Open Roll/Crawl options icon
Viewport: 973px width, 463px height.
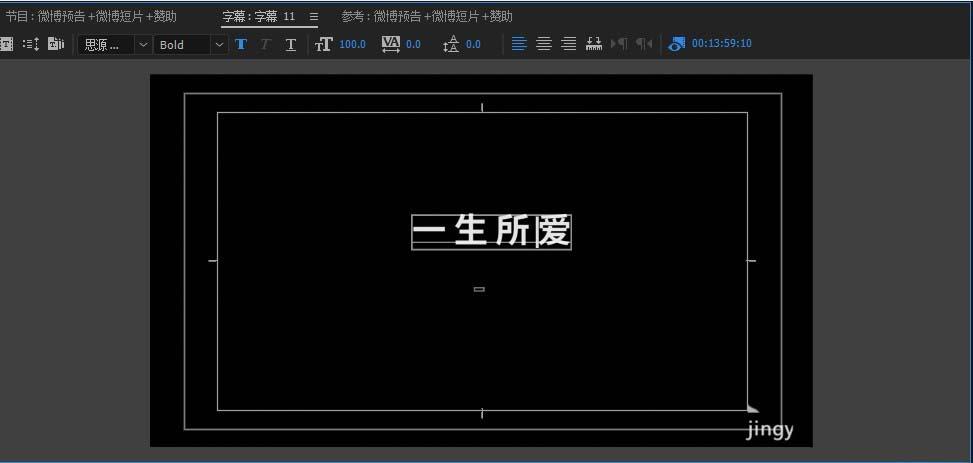pyautogui.click(x=30, y=44)
